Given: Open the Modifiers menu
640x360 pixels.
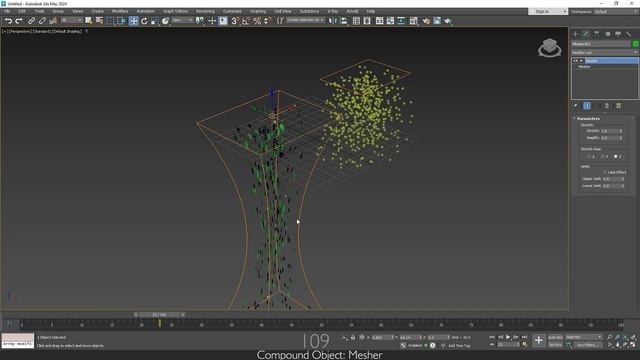Looking at the screenshot, I should pos(120,11).
